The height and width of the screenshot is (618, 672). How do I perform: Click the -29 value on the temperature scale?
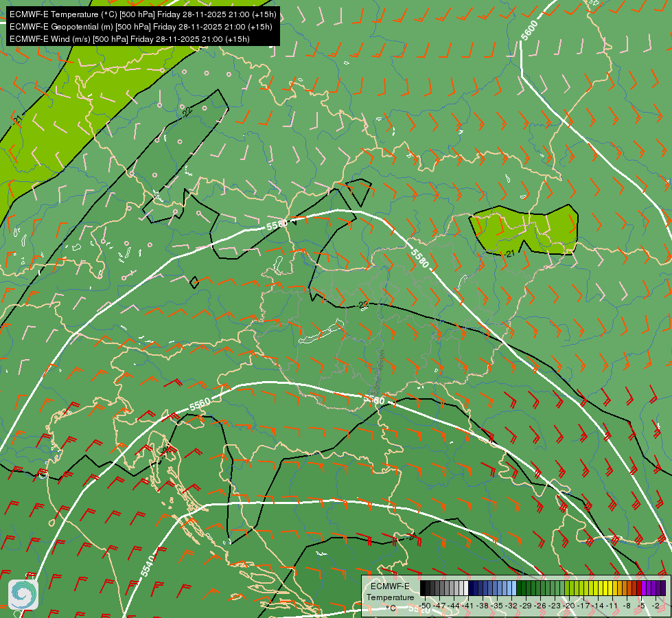526,606
